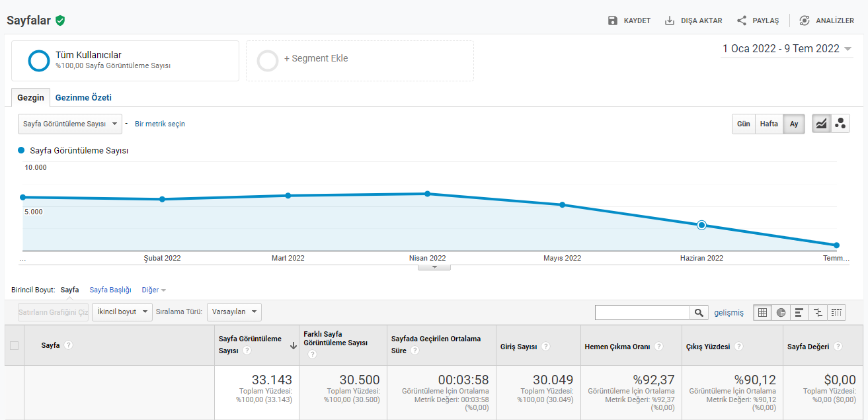Select the data grid table view
The width and height of the screenshot is (868, 420).
click(763, 312)
